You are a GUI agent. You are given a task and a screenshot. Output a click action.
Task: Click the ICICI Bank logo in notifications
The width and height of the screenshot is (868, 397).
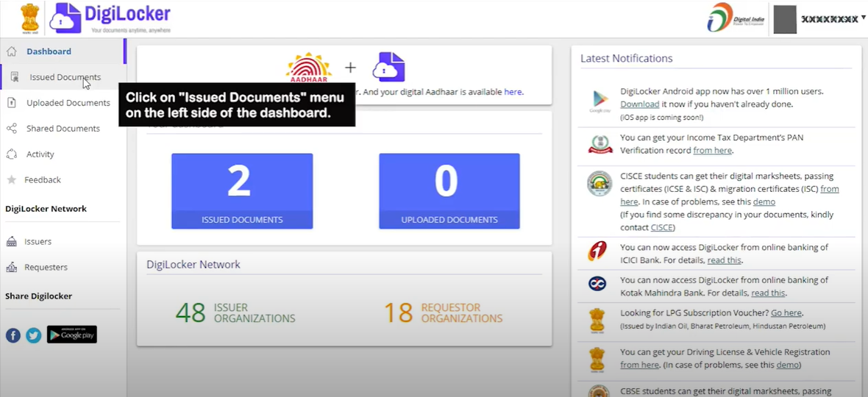[598, 251]
